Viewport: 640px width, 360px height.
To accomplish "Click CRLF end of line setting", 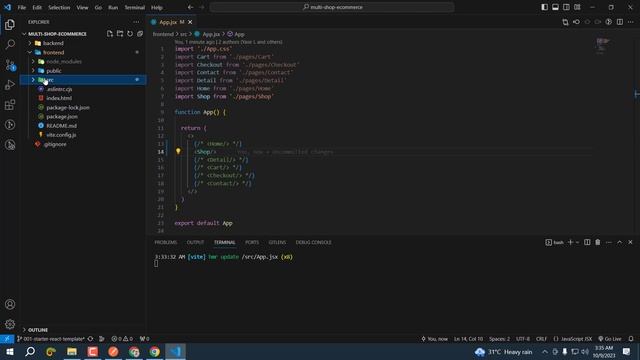I will point(541,339).
